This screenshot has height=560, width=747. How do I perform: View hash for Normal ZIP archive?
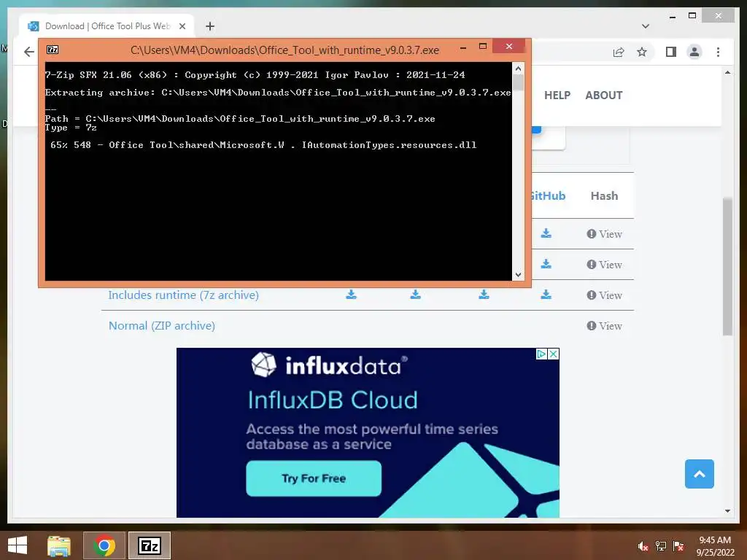coord(604,326)
